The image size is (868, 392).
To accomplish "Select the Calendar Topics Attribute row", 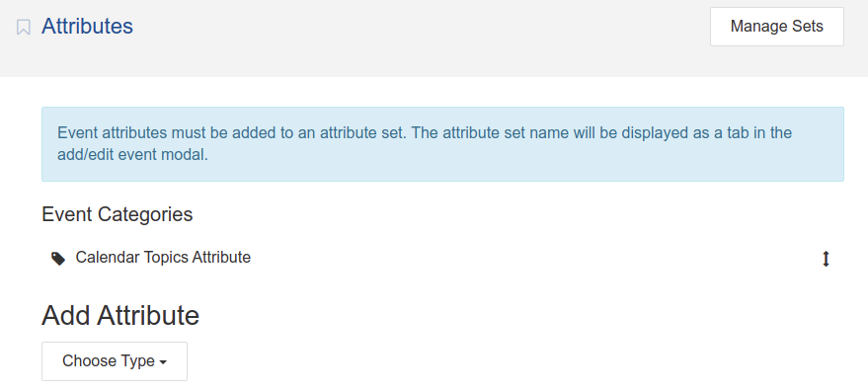I will [442, 259].
